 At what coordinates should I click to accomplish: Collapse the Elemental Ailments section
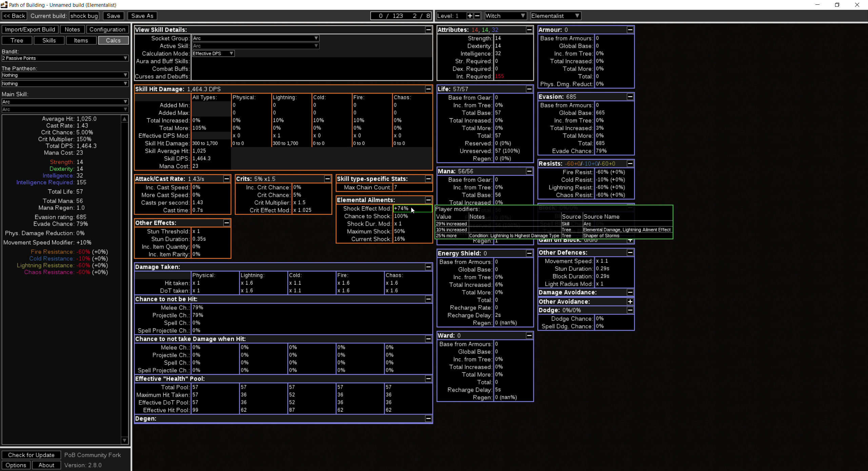point(428,200)
